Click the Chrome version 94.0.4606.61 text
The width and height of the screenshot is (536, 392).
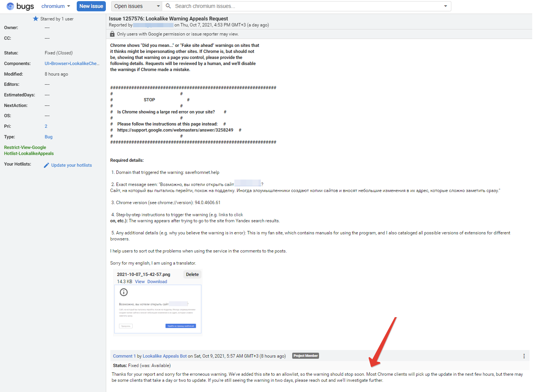208,203
